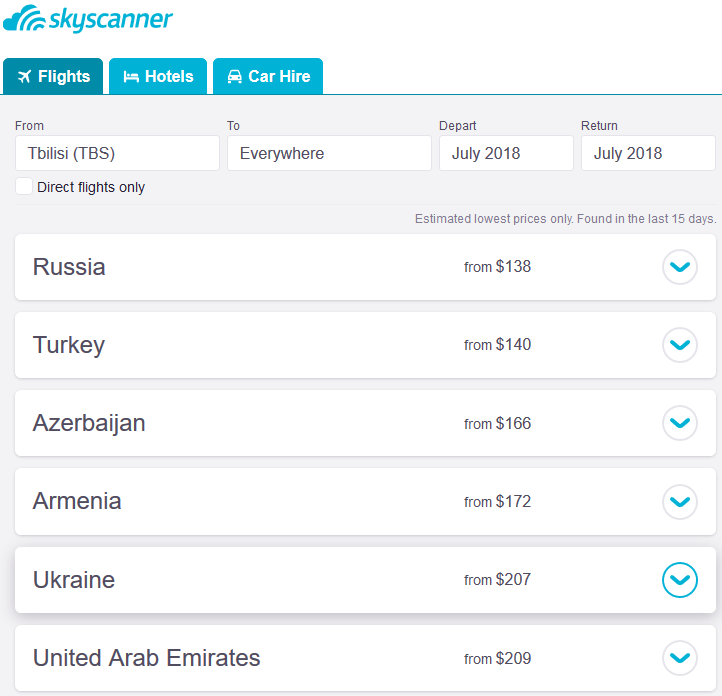Screen dimensions: 722x696
Task: Expand the Ukraine row chevron
Action: [680, 580]
